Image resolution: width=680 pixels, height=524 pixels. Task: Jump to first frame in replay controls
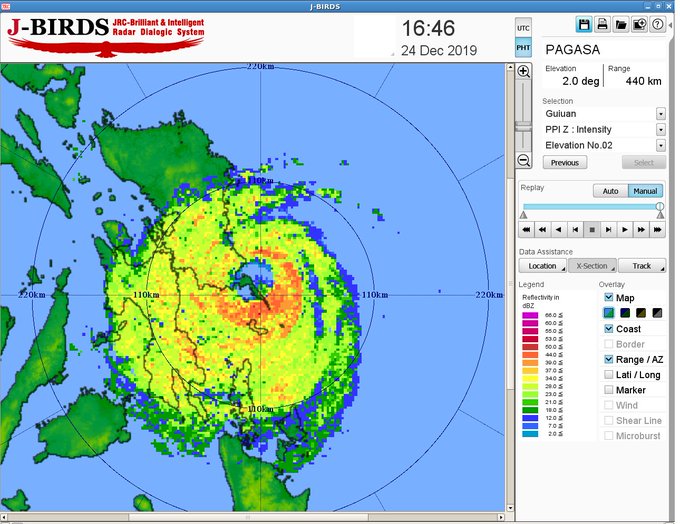tap(526, 229)
